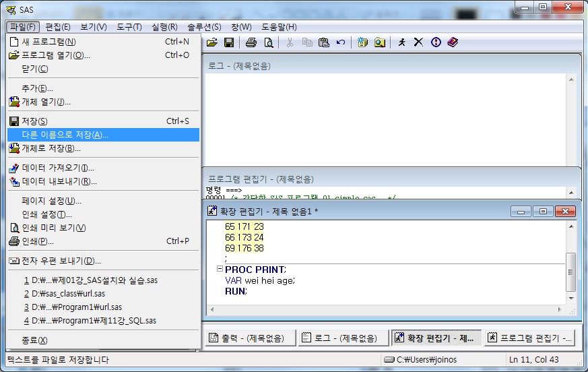Open the 보기(V) menu

[x=94, y=27]
